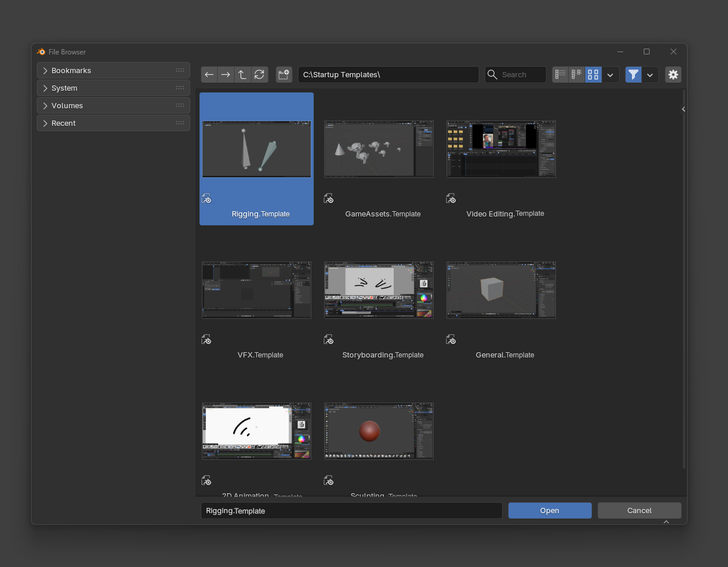Click blend file icon under Rigging thumbnail
This screenshot has height=567, width=728.
pyautogui.click(x=207, y=199)
